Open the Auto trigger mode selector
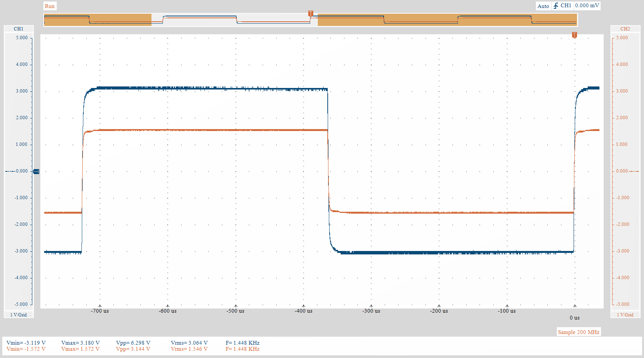The width and height of the screenshot is (644, 358). pos(543,6)
